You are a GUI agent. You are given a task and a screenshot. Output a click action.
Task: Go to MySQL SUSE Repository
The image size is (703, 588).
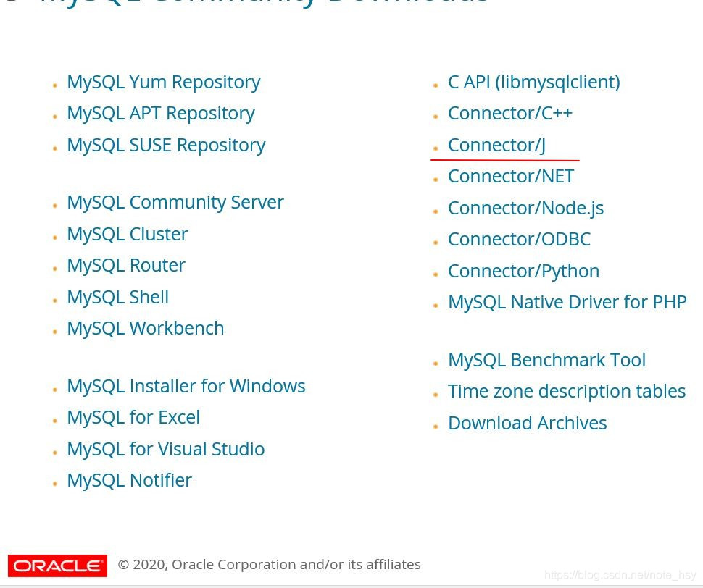click(167, 146)
